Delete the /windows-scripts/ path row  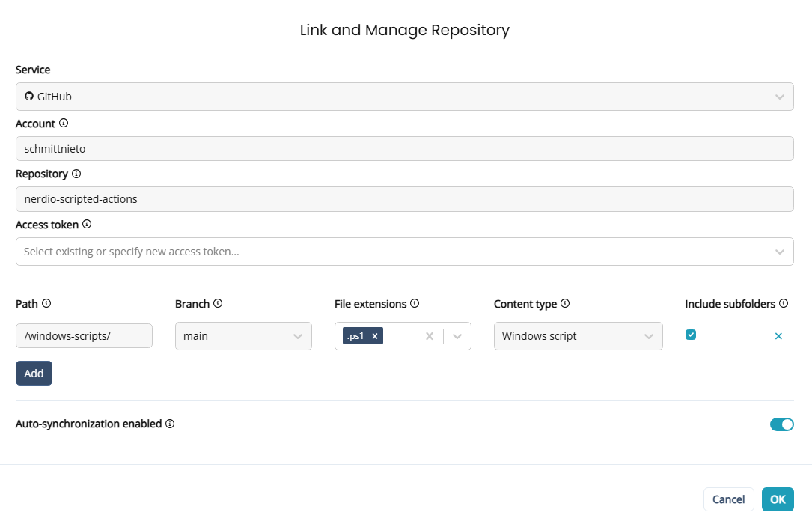(778, 336)
